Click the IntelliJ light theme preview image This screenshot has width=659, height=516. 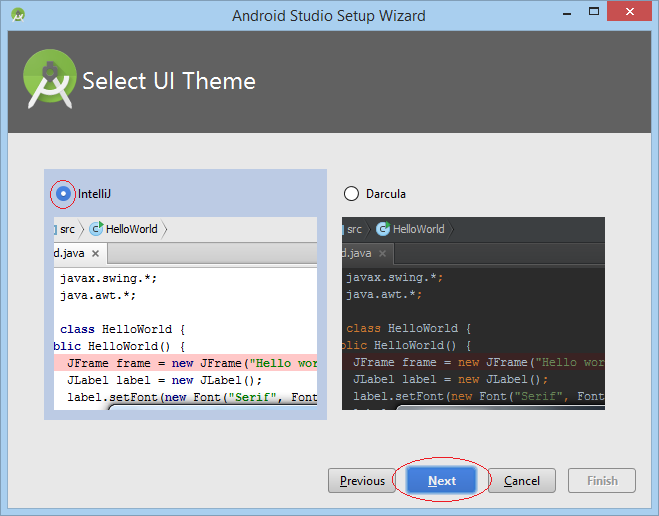pyautogui.click(x=185, y=313)
